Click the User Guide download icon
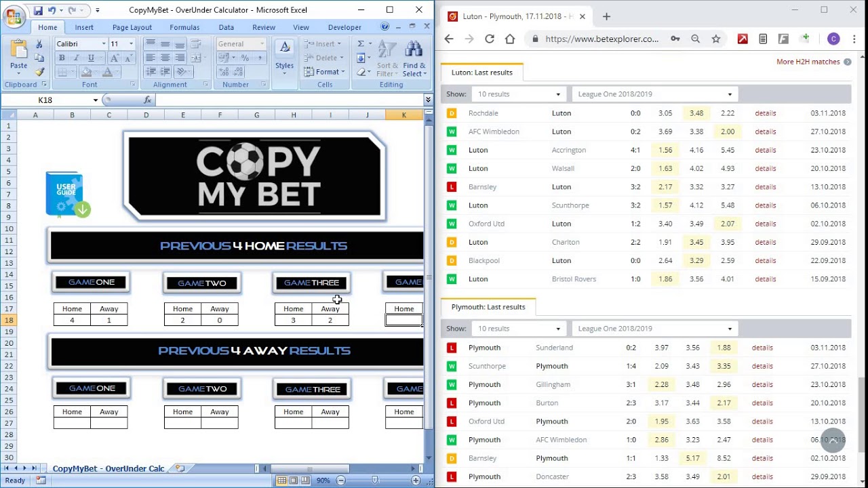This screenshot has height=488, width=868. click(x=68, y=195)
